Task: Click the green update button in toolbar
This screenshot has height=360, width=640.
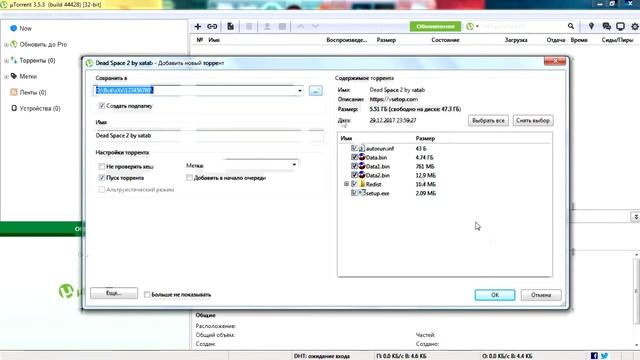Action: coord(436,27)
